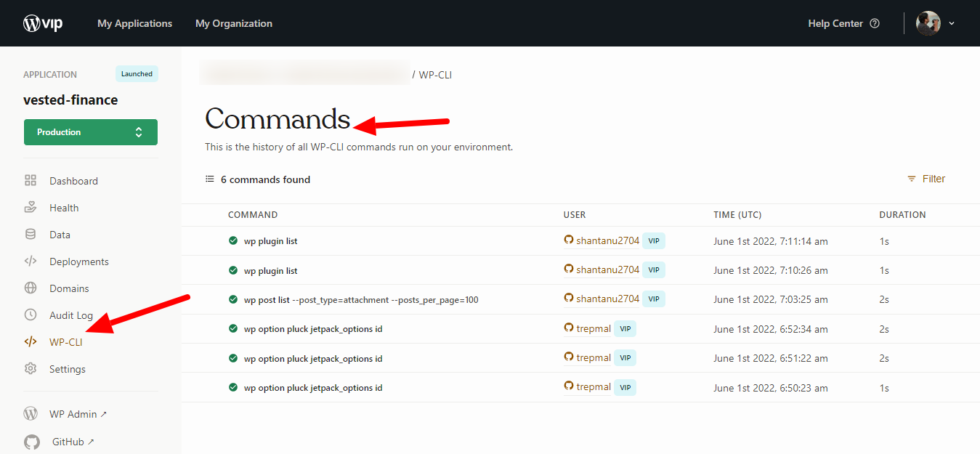Click the filter lines icon
This screenshot has height=454, width=980.
(x=911, y=179)
